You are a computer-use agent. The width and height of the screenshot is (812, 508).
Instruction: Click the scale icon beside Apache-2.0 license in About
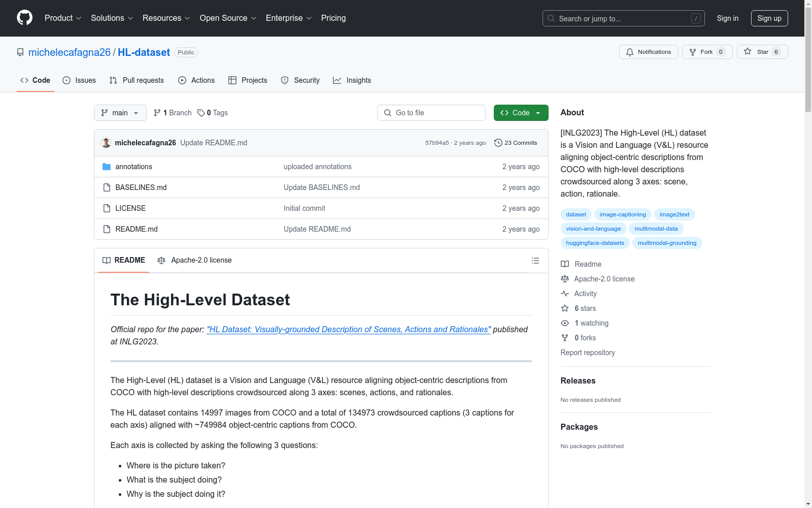click(x=565, y=279)
